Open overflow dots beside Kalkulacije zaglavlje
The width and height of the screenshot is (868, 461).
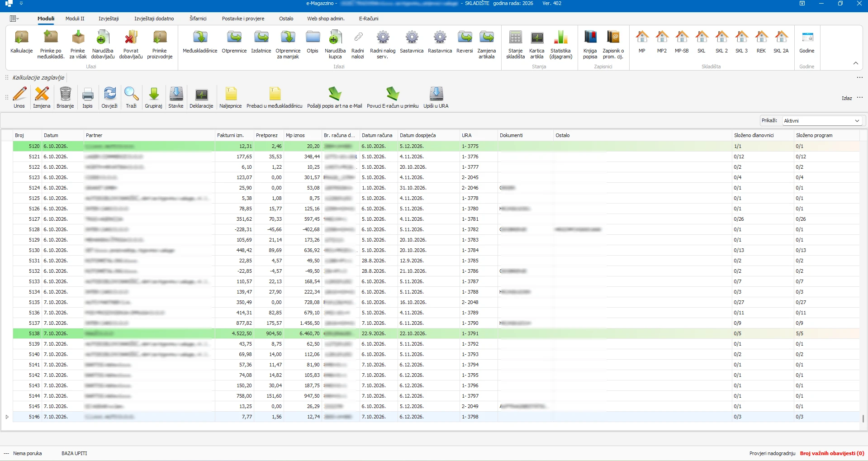(x=859, y=78)
